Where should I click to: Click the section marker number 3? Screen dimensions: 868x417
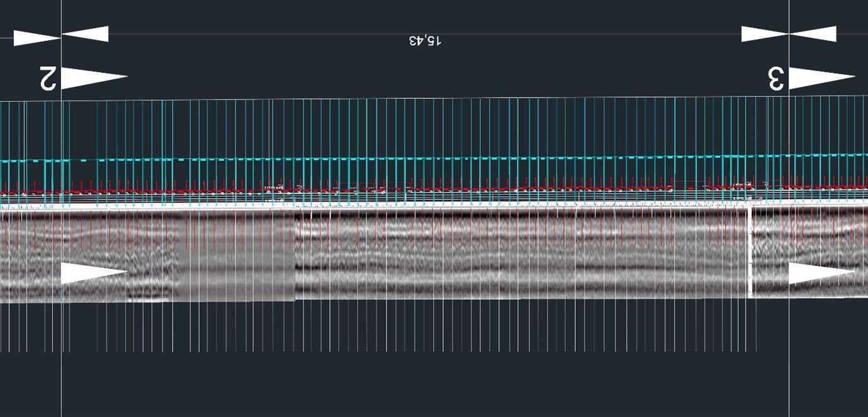776,79
